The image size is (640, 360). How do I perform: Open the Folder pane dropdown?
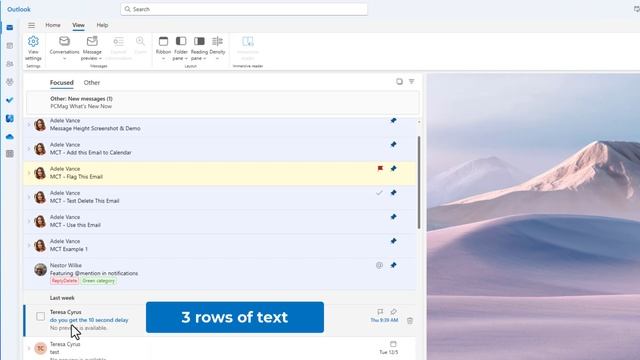(x=181, y=48)
